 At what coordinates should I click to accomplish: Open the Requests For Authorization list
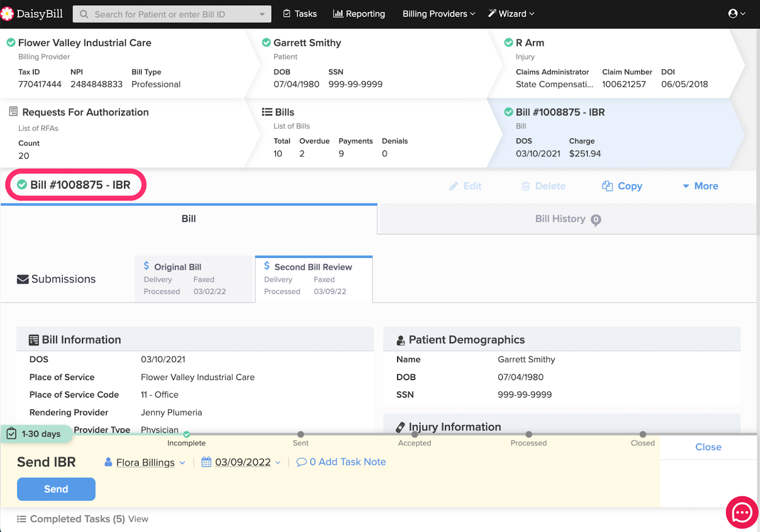85,112
